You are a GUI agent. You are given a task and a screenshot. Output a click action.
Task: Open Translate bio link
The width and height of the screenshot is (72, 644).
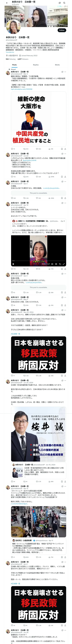(10, 52)
